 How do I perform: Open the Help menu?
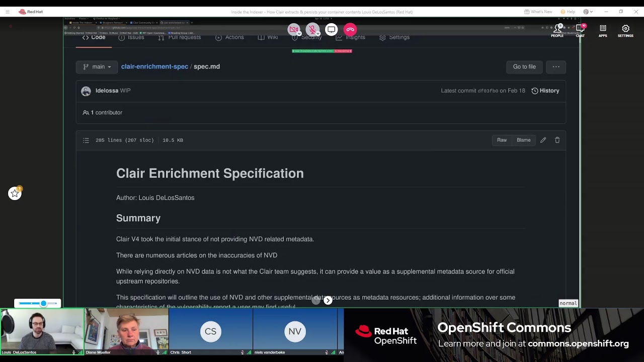(x=568, y=12)
